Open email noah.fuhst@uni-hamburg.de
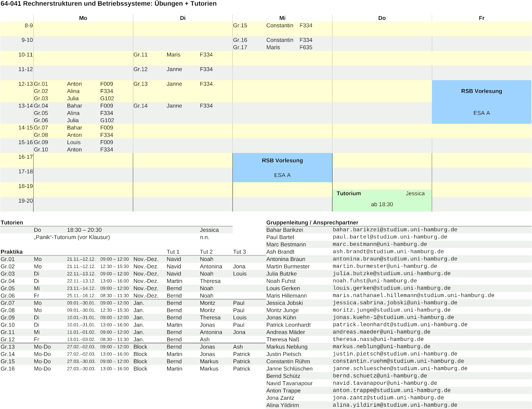This screenshot has height=409, width=532. coord(375,281)
